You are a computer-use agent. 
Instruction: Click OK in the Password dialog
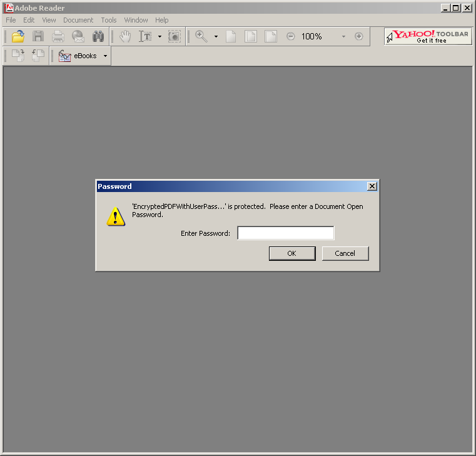(292, 253)
